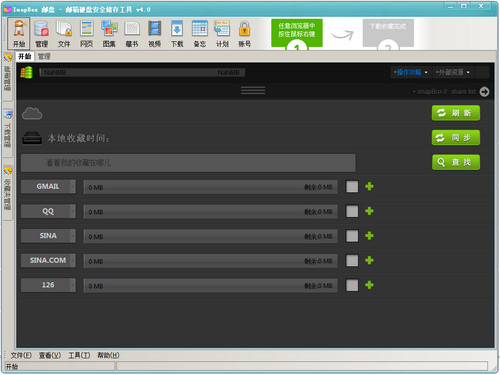The height and width of the screenshot is (375, 500).
Task: Open the 管理 database toolbar icon
Action: point(42,33)
